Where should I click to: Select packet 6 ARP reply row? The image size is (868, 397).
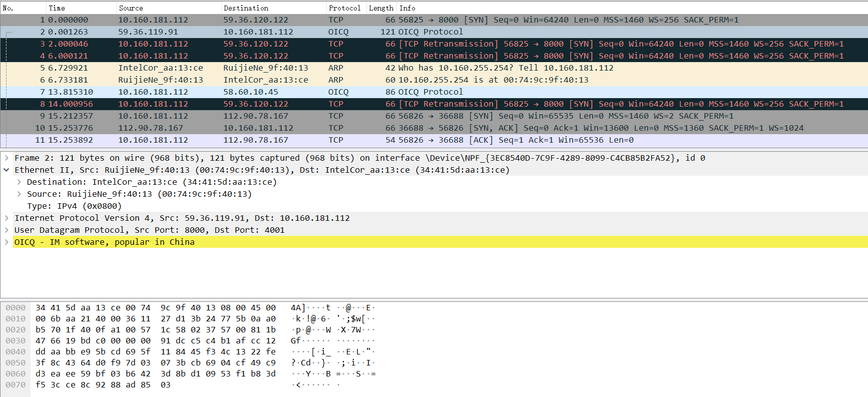pos(434,80)
